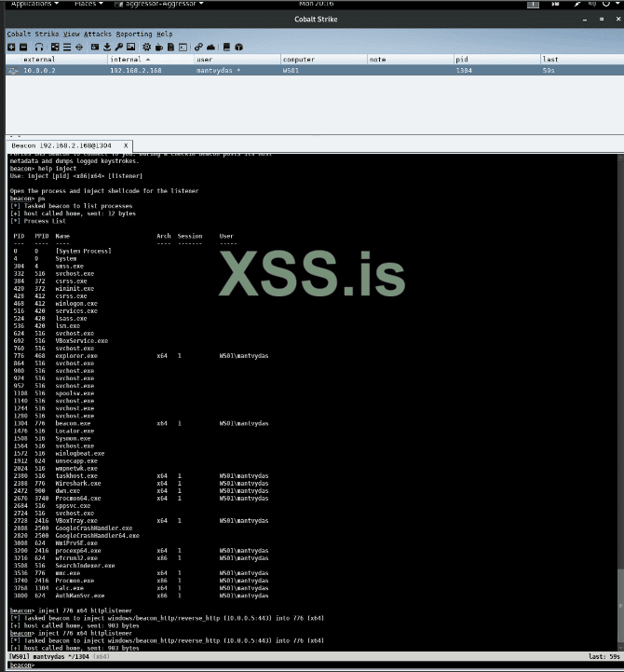
Task: Open Downloaded Files download icon
Action: point(107,48)
